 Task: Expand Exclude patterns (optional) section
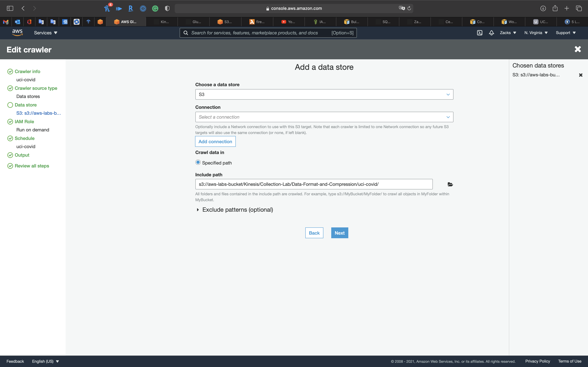tap(237, 210)
